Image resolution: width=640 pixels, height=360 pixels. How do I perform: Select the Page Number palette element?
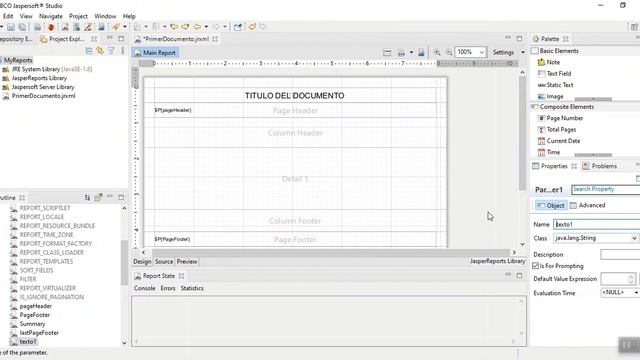pyautogui.click(x=560, y=118)
